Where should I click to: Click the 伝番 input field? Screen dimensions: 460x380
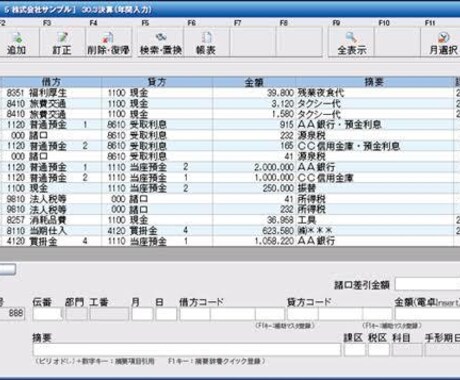point(47,314)
